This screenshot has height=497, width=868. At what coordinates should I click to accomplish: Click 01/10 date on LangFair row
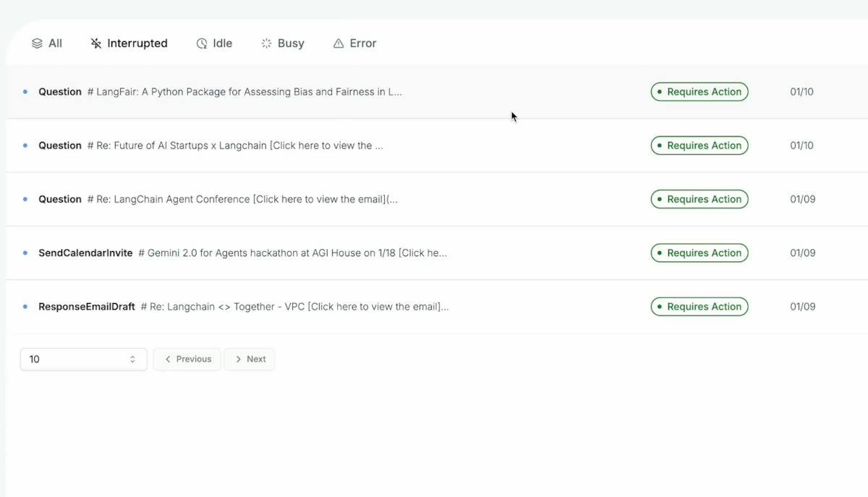point(801,92)
